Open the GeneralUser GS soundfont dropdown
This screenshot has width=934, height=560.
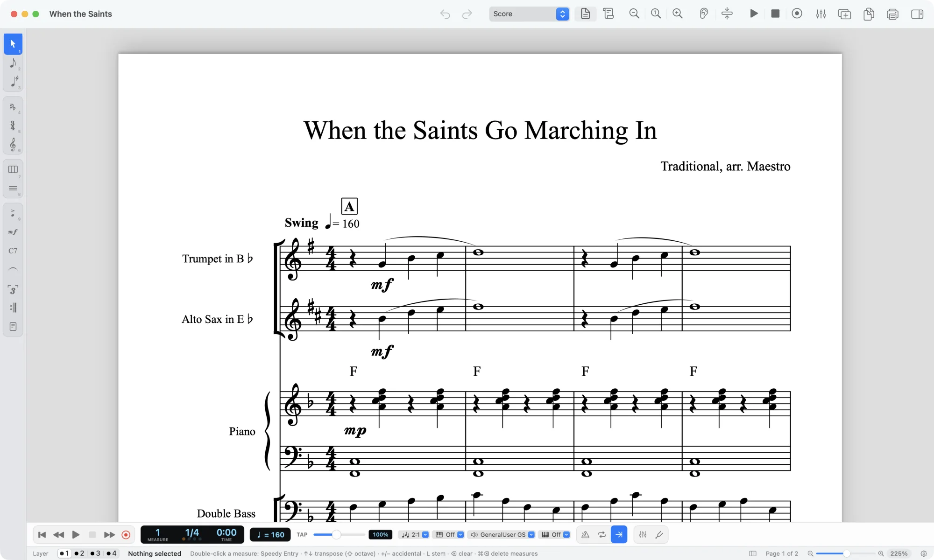point(502,535)
